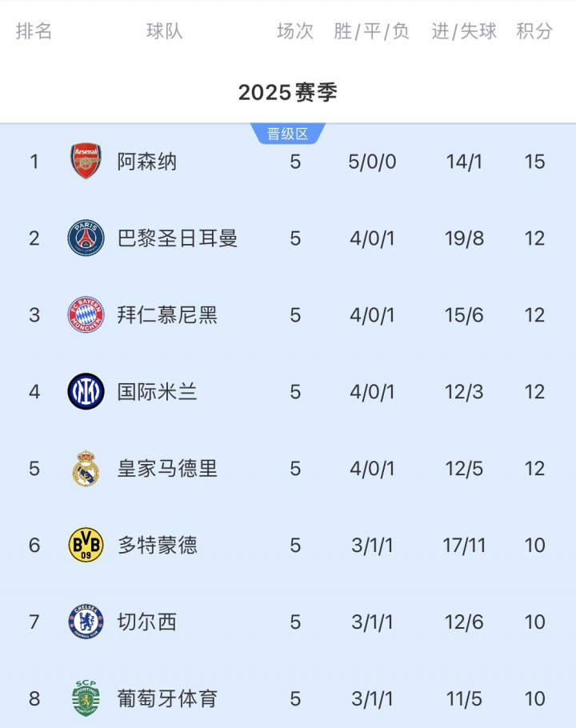The image size is (576, 728).
Task: Click the 积分 column header
Action: [534, 31]
